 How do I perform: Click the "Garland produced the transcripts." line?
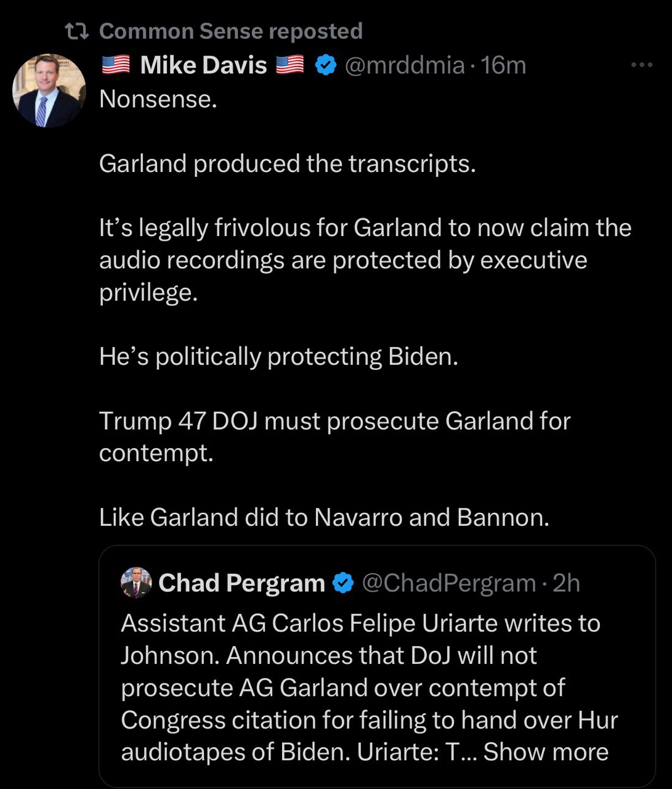287,163
